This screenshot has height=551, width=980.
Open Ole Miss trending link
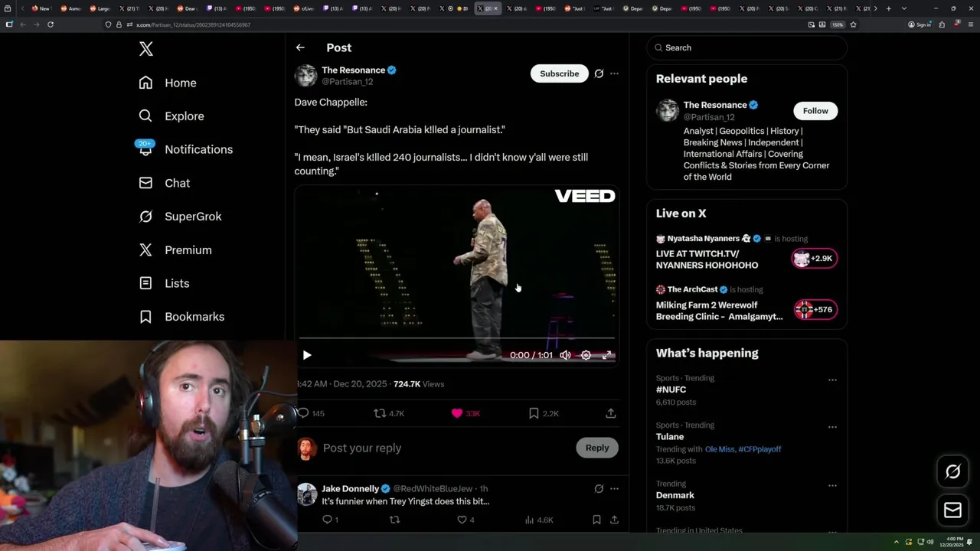pos(720,449)
